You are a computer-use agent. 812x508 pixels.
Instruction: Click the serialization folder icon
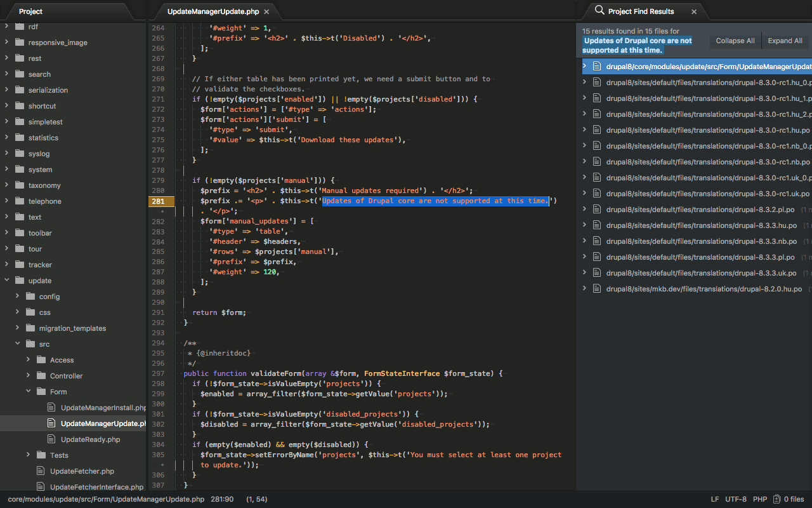click(19, 90)
